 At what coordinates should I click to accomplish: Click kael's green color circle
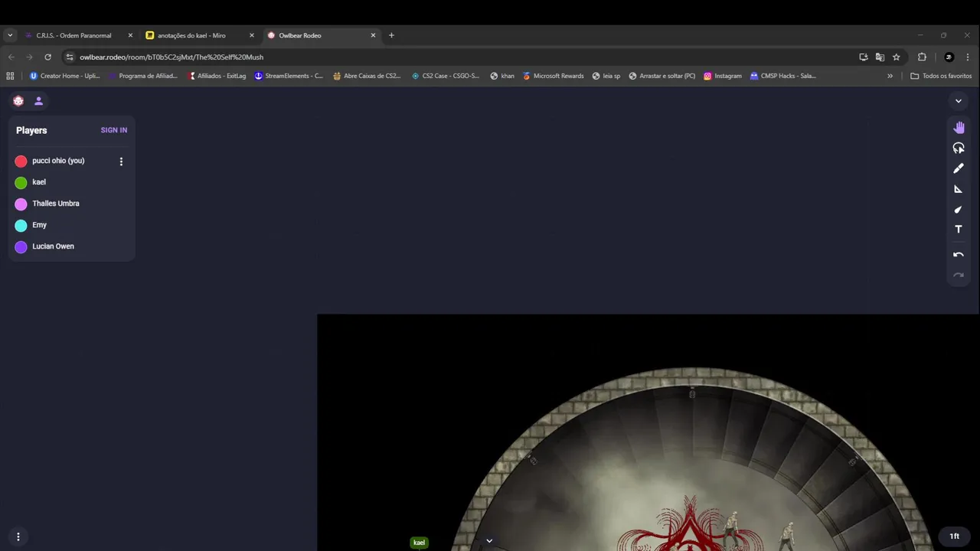(x=21, y=182)
